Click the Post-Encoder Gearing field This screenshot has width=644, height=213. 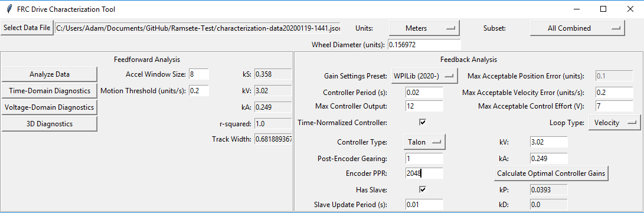point(424,158)
